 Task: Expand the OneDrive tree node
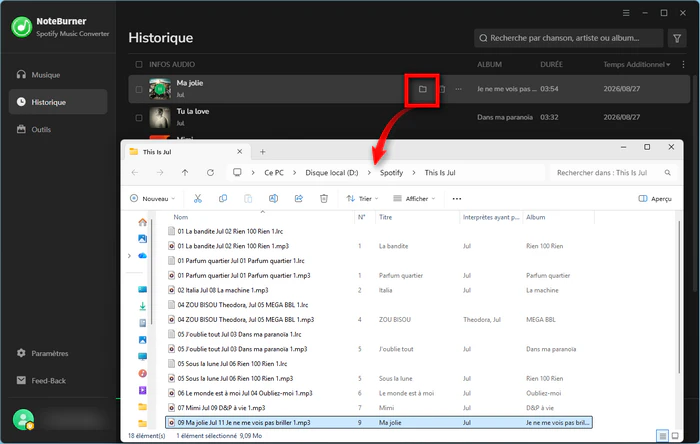pyautogui.click(x=129, y=256)
